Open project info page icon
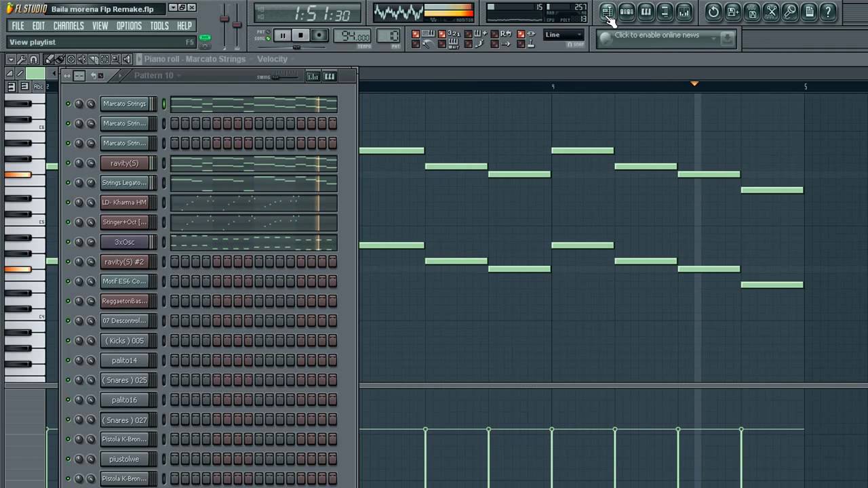The image size is (868, 488). point(809,12)
